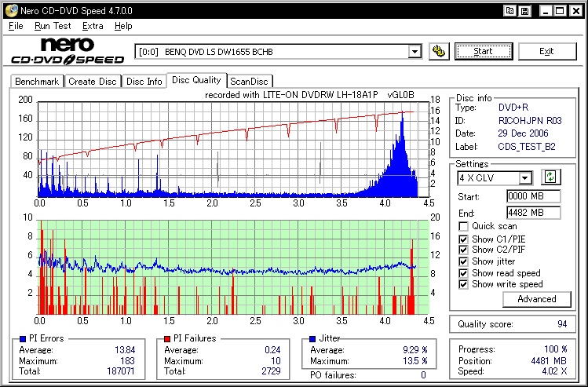Open the Help menu

123,26
